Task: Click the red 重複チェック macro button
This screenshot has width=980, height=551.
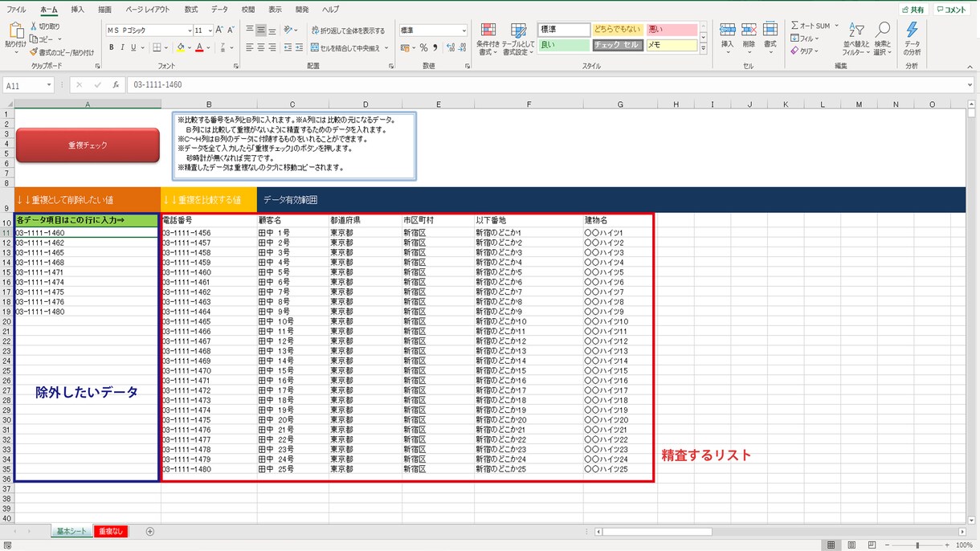Action: click(88, 145)
